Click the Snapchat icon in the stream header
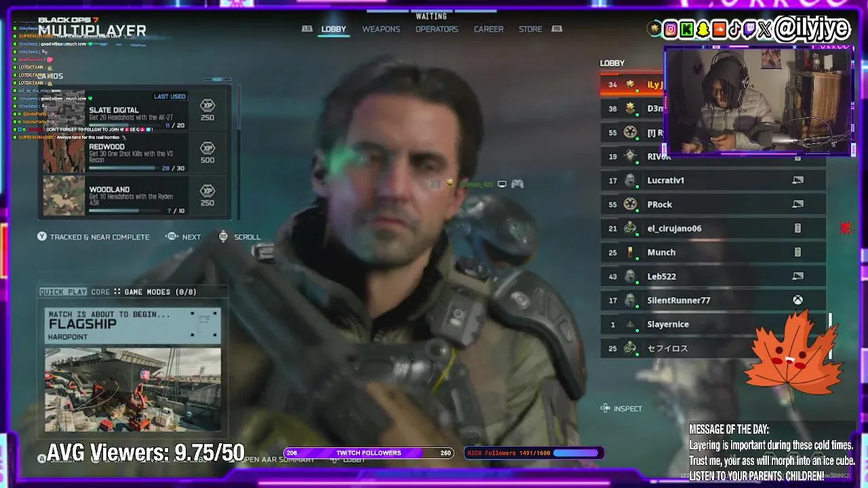 coord(703,29)
